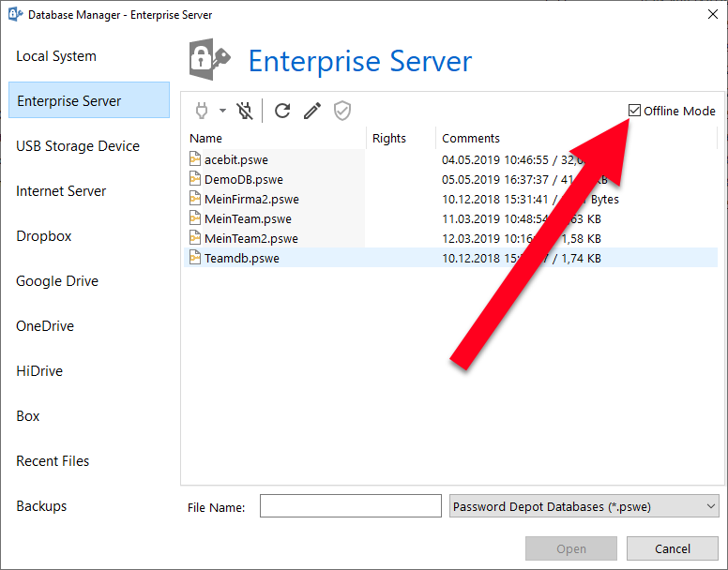Open Box section
Viewport: 728px width, 570px height.
click(x=89, y=416)
